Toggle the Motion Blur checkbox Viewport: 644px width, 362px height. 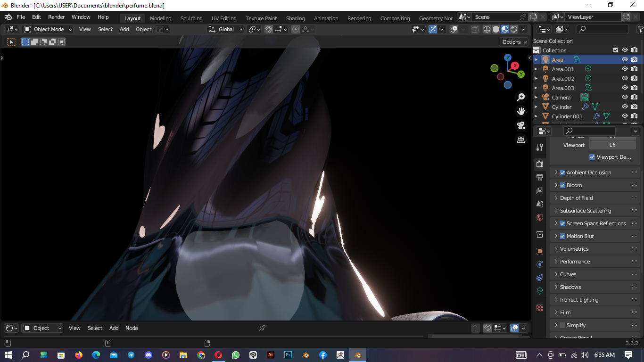click(x=562, y=236)
